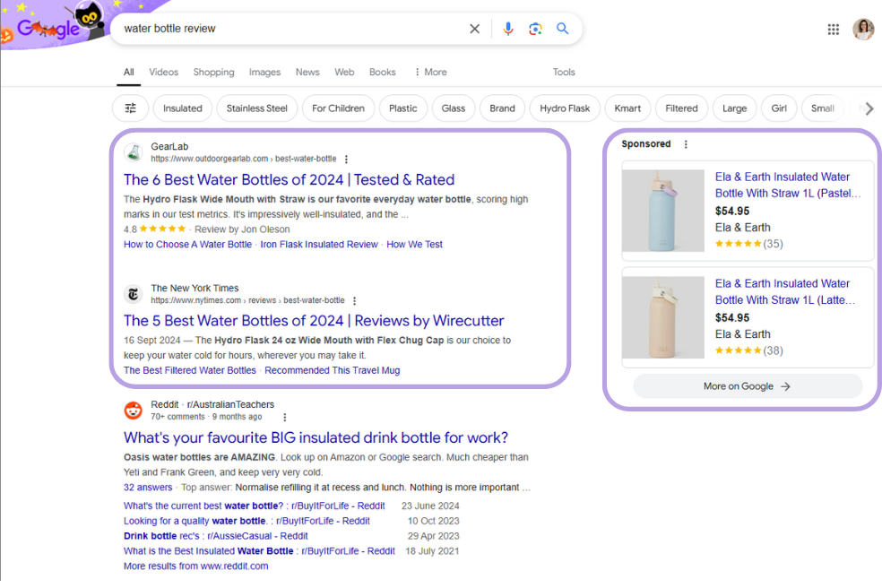Click the Reddit favicon on the result

coord(133,410)
